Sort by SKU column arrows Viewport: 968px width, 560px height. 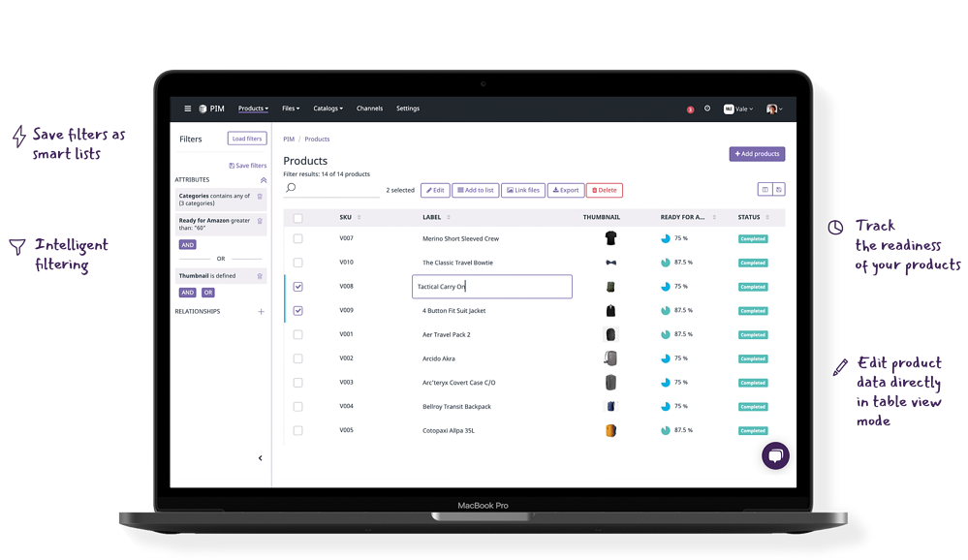359,217
